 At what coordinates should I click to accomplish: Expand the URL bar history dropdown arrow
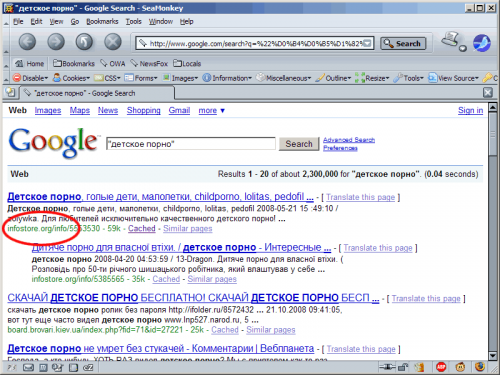pyautogui.click(x=367, y=43)
